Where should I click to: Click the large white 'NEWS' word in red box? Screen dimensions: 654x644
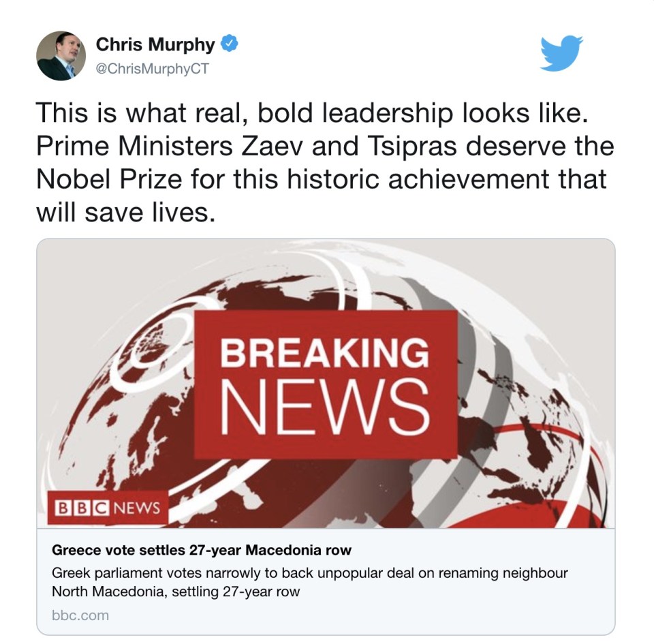click(x=325, y=408)
